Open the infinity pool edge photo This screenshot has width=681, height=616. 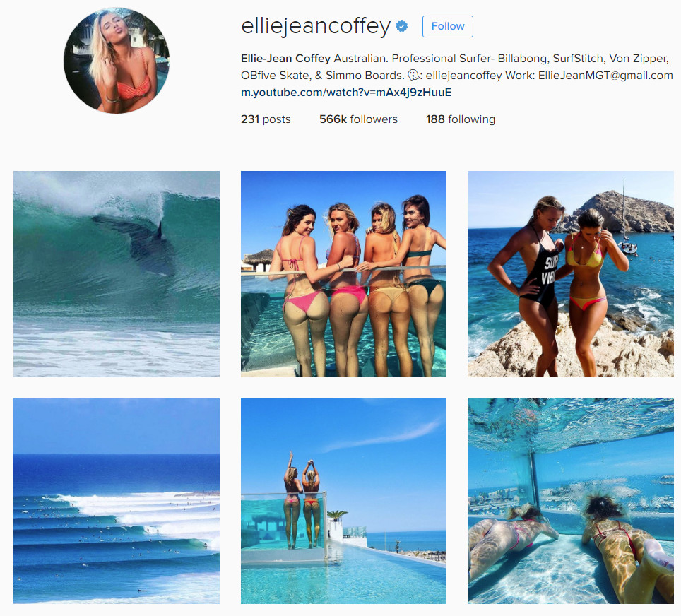[343, 501]
